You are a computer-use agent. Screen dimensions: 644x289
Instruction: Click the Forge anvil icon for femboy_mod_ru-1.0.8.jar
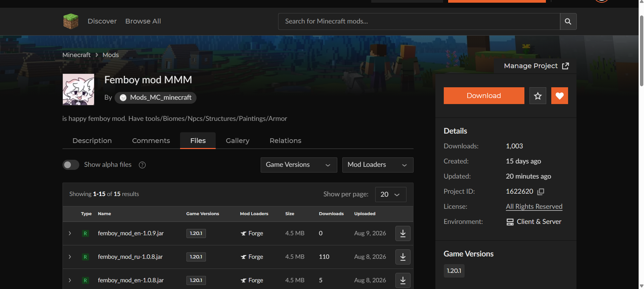coord(244,257)
